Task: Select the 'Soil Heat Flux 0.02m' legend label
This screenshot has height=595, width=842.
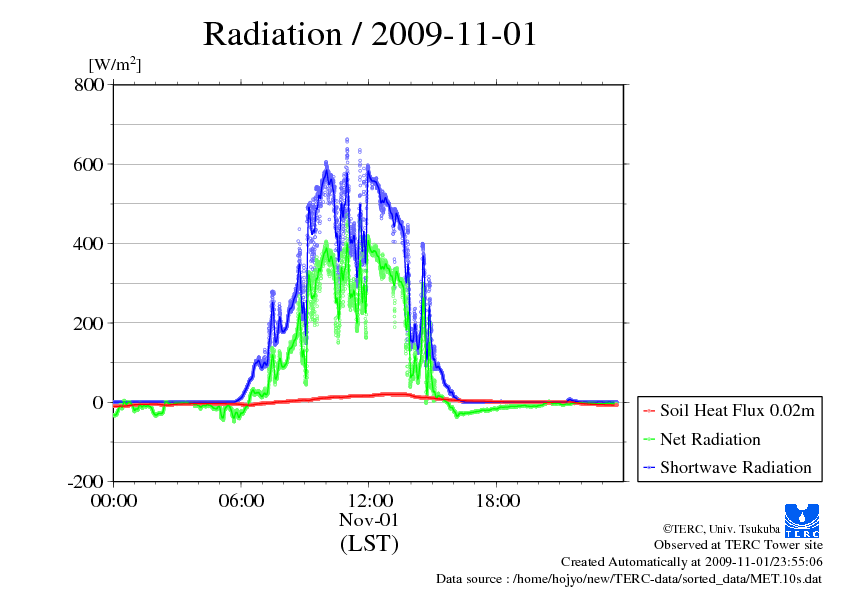Action: (737, 411)
